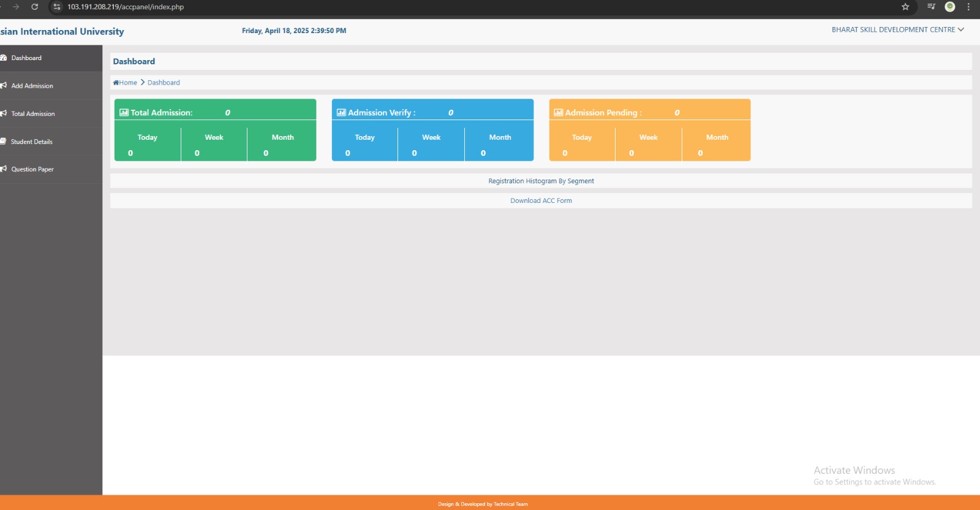
Task: Click the date and time text in header
Action: [294, 31]
